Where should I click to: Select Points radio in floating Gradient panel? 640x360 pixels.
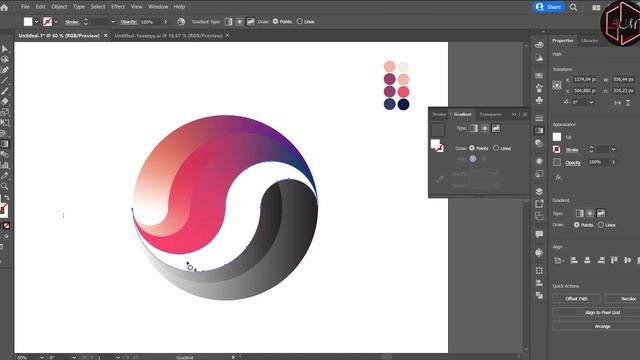point(472,148)
